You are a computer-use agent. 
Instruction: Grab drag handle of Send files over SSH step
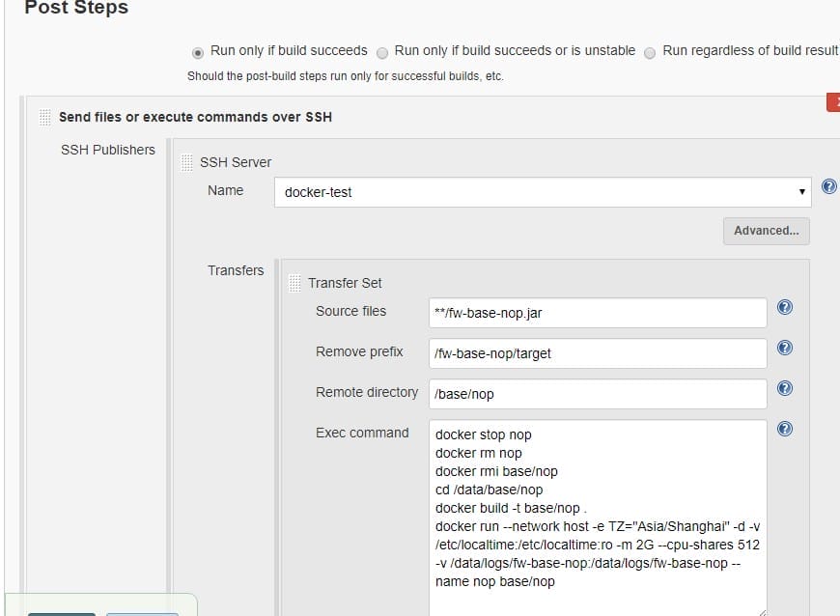(44, 117)
